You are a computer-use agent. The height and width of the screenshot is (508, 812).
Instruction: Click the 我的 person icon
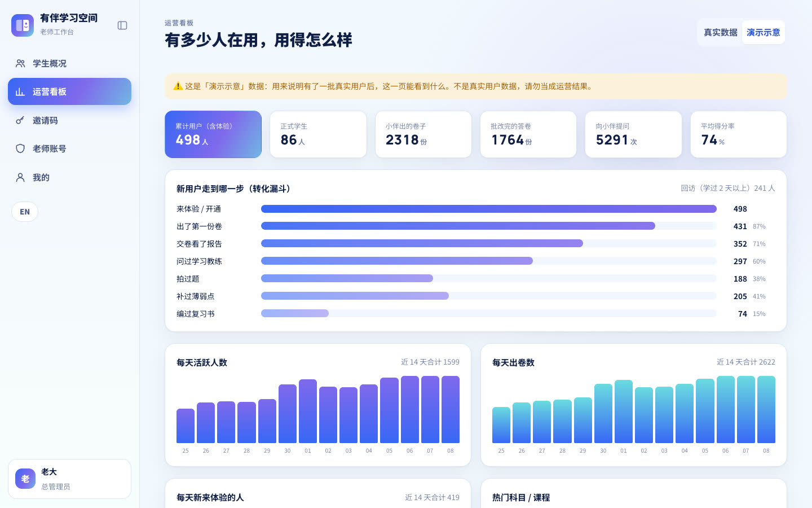pyautogui.click(x=20, y=177)
